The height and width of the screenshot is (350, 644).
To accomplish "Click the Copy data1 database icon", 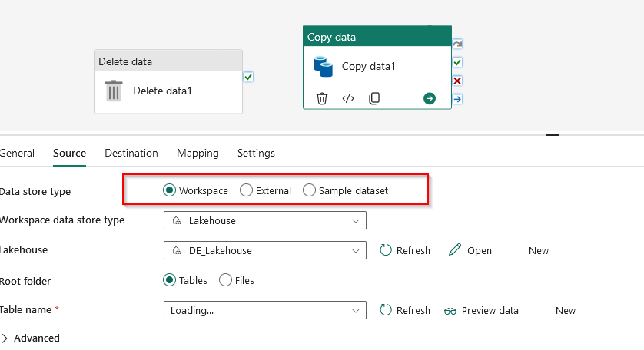I will [324, 67].
